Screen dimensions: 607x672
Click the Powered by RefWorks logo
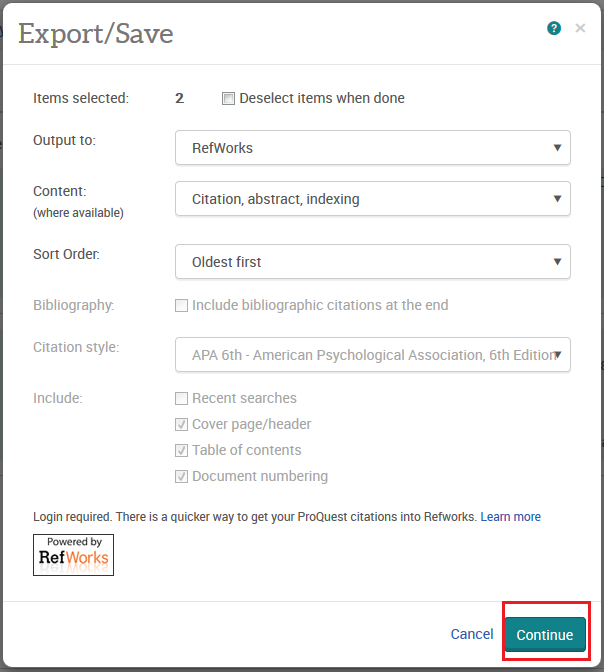73,555
